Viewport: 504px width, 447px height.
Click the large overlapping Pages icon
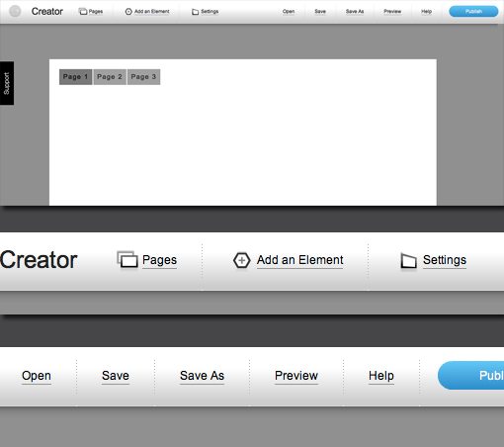pyautogui.click(x=127, y=259)
